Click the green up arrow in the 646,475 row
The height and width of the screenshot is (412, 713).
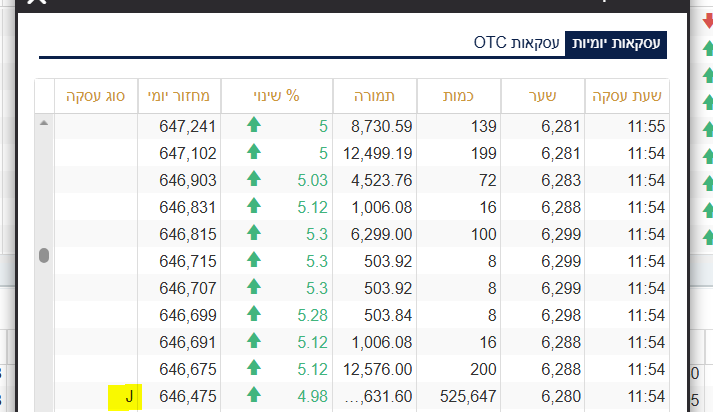pos(253,396)
